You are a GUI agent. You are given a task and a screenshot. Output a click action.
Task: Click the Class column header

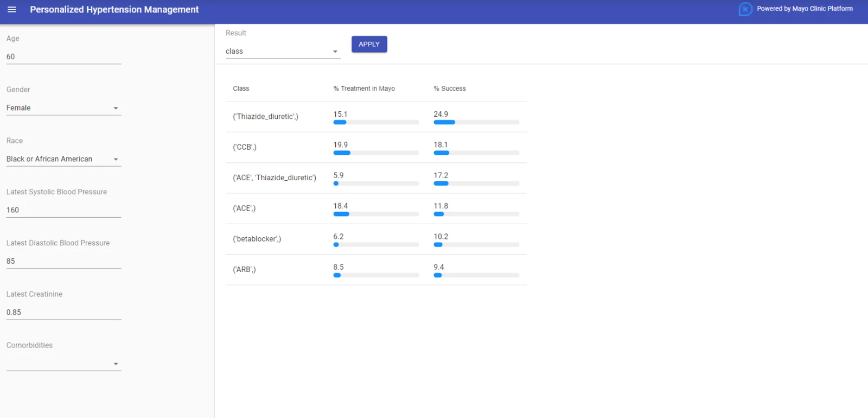(x=241, y=88)
